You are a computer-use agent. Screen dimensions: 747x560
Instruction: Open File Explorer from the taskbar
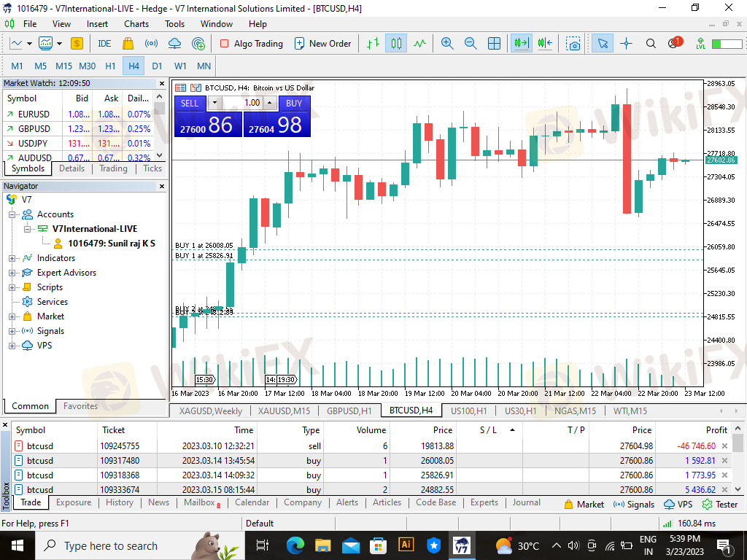click(x=322, y=545)
